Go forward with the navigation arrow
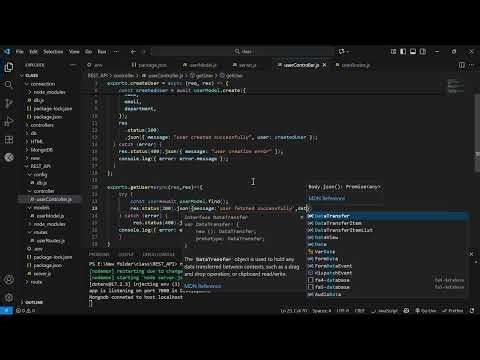The width and height of the screenshot is (480, 360). [144, 52]
